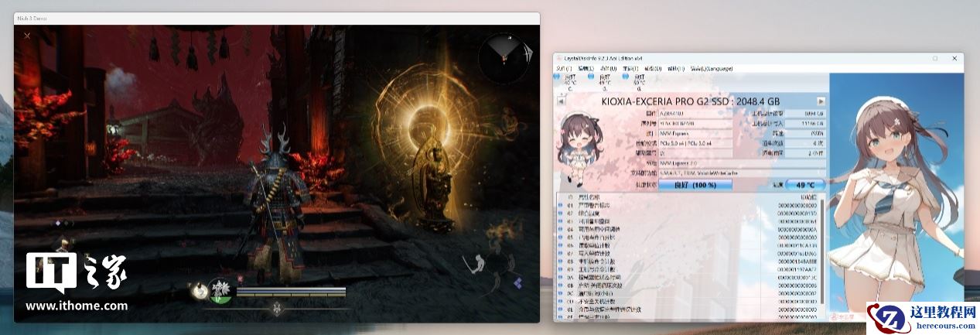This screenshot has width=980, height=335.
Task: Select SMART row 0C 通电时间
Action: (x=687, y=293)
